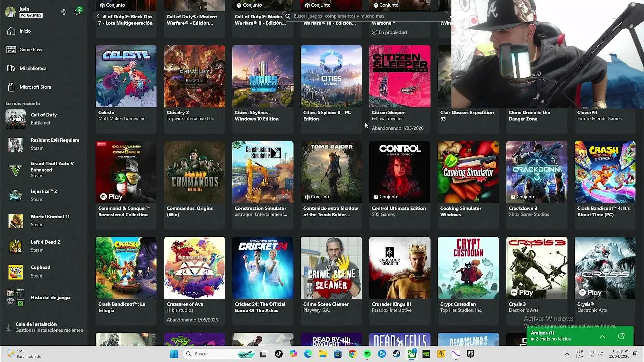This screenshot has height=362, width=644.
Task: Click the Xbox app taskbar icon
Action: point(412,354)
